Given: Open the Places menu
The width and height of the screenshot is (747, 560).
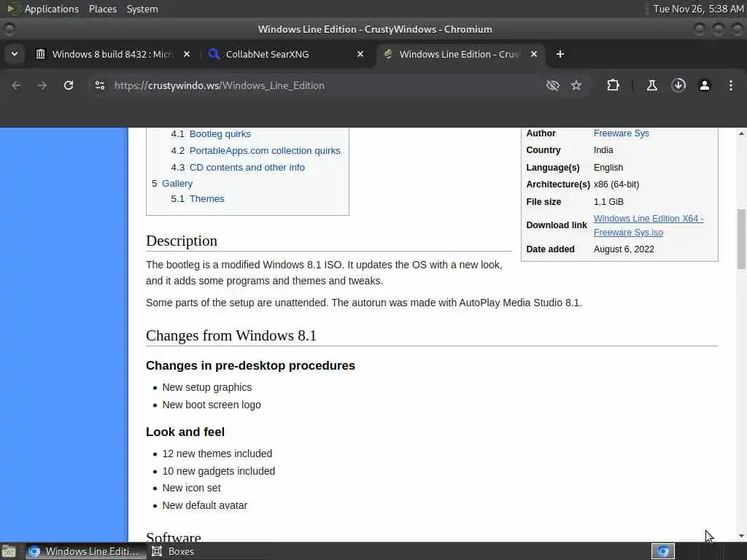Looking at the screenshot, I should point(103,9).
